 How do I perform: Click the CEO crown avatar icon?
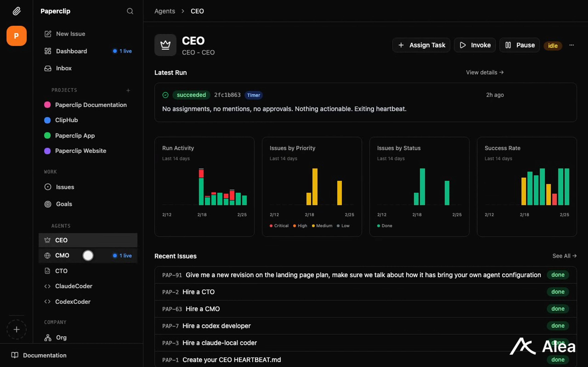click(x=165, y=45)
